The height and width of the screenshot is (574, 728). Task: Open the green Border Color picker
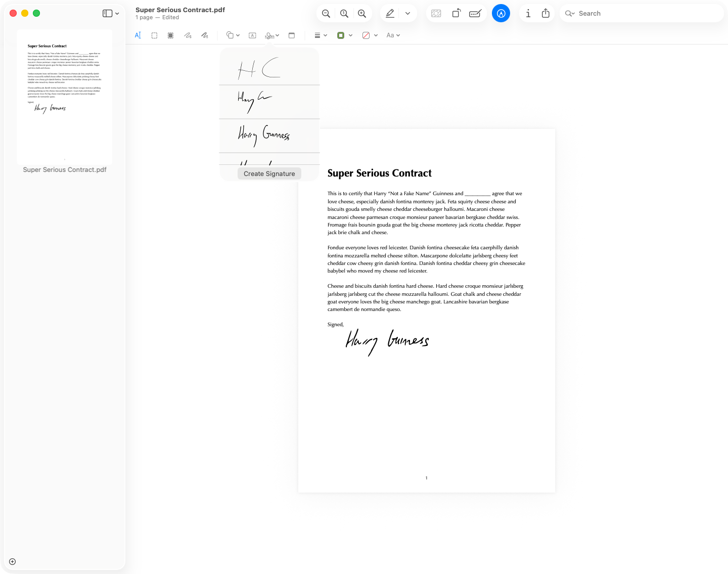(344, 35)
